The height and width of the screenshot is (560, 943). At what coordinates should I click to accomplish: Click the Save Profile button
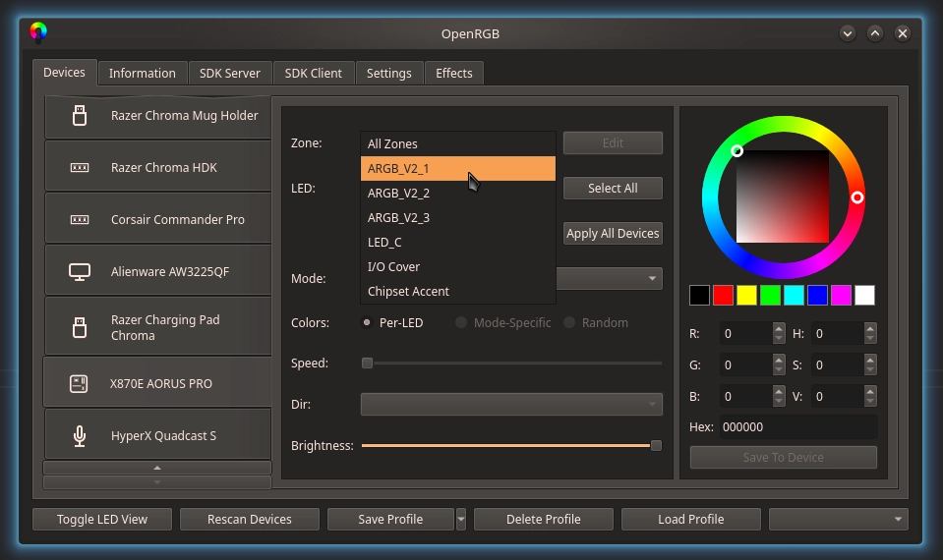(x=391, y=519)
